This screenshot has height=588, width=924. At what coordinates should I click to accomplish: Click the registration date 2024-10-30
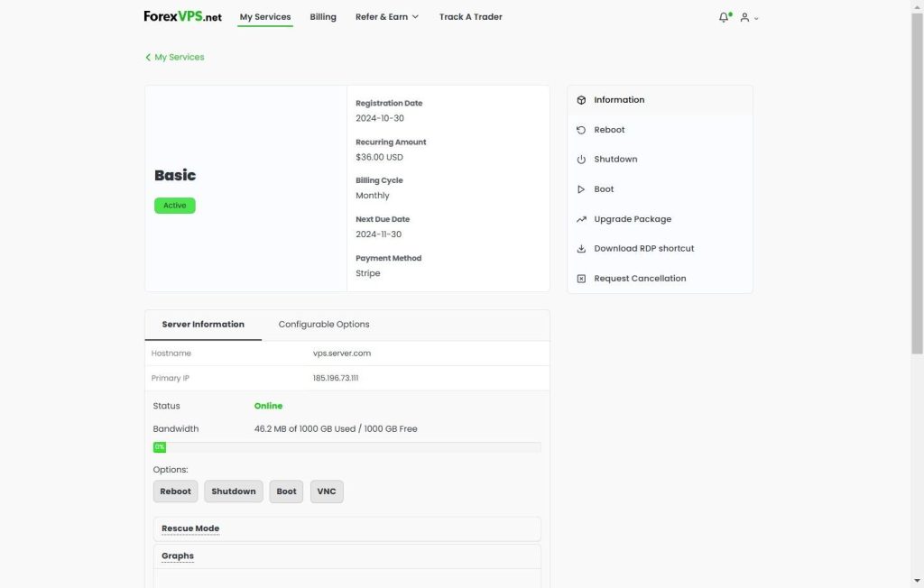click(380, 118)
